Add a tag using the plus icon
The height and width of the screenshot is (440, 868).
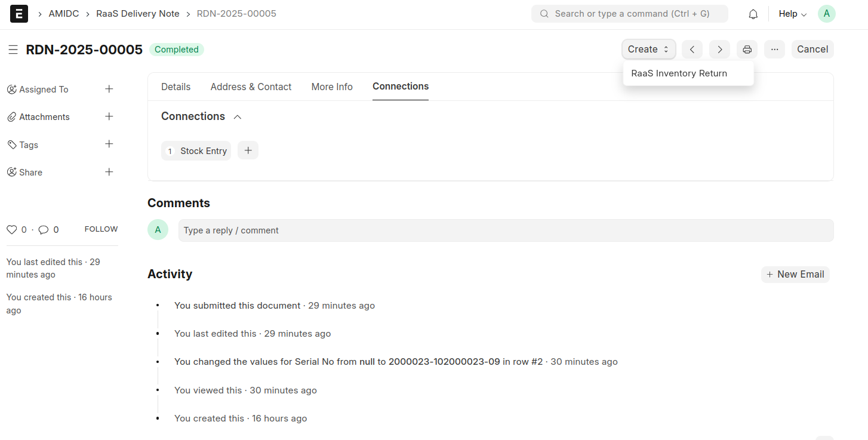[109, 144]
